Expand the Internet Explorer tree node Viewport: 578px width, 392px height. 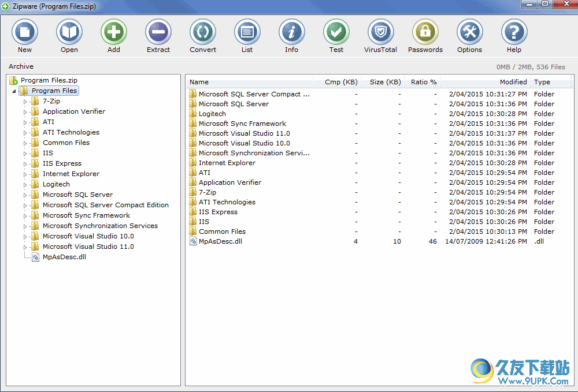(25, 174)
